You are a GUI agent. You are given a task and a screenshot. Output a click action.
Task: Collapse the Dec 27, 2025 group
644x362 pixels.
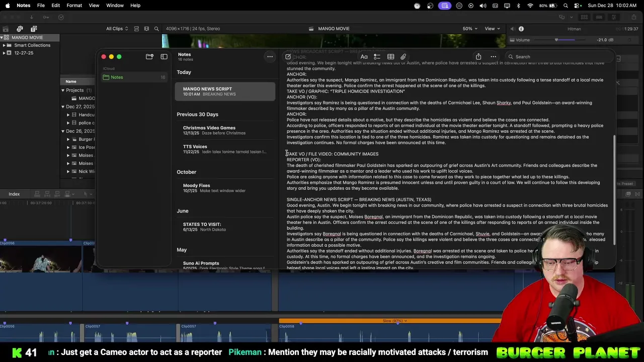pyautogui.click(x=63, y=107)
